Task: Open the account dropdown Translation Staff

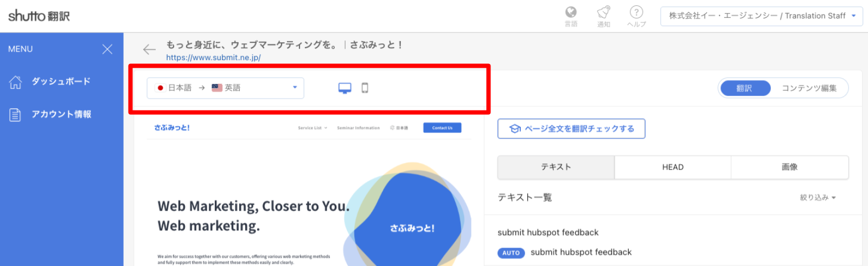Action: pos(761,16)
